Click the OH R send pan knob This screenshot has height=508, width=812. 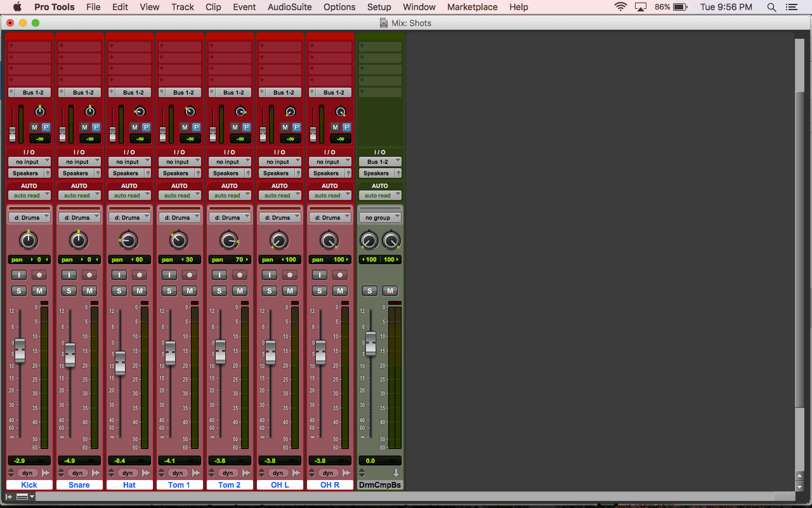click(x=341, y=111)
